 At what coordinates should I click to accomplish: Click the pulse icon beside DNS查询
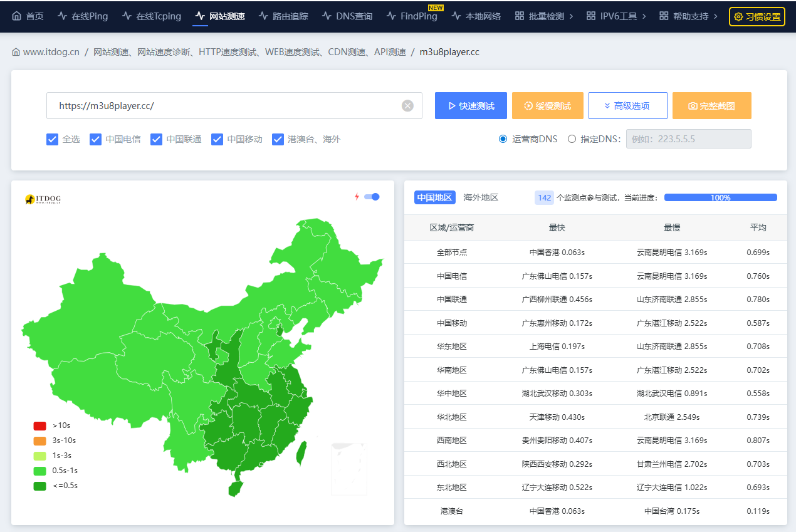pyautogui.click(x=327, y=16)
